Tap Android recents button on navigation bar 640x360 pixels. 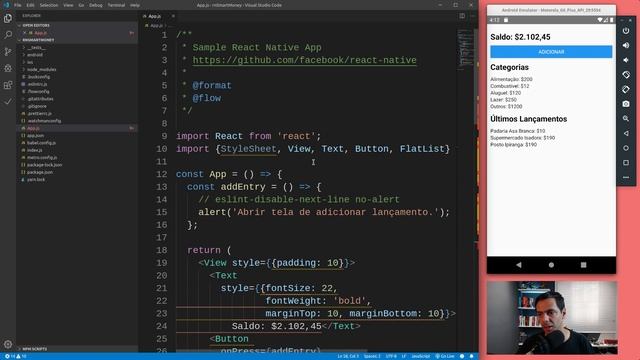click(x=584, y=265)
